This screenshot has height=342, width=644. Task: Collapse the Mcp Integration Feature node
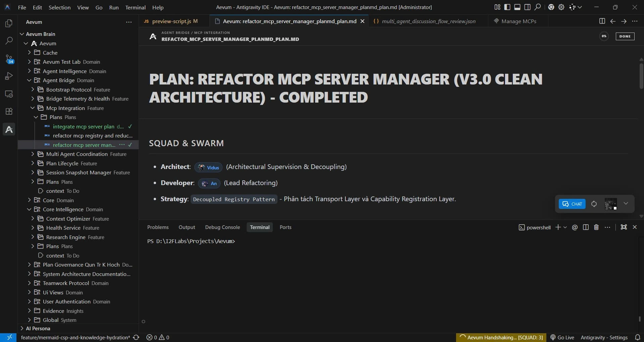(33, 108)
